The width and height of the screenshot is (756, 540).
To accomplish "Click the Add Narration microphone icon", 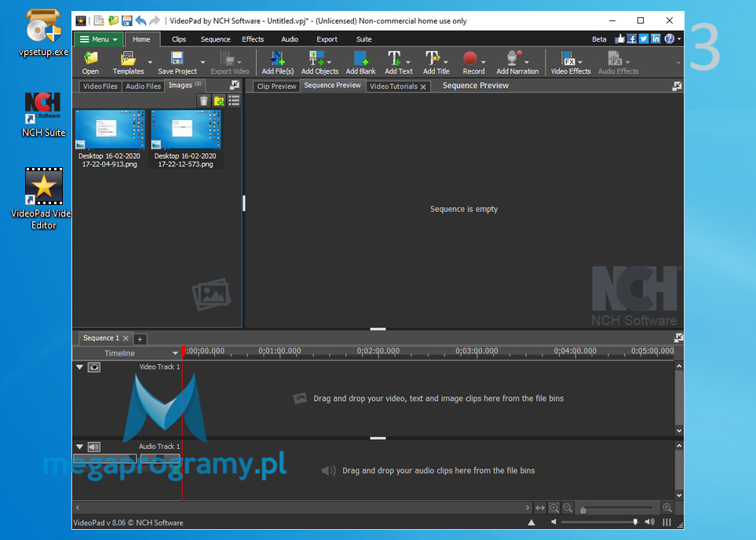I will (x=517, y=60).
